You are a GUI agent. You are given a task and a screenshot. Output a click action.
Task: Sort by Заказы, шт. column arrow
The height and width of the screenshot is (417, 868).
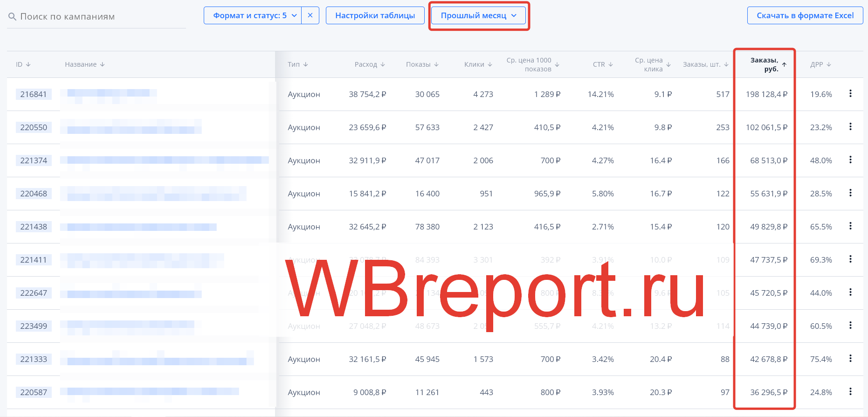coord(726,64)
